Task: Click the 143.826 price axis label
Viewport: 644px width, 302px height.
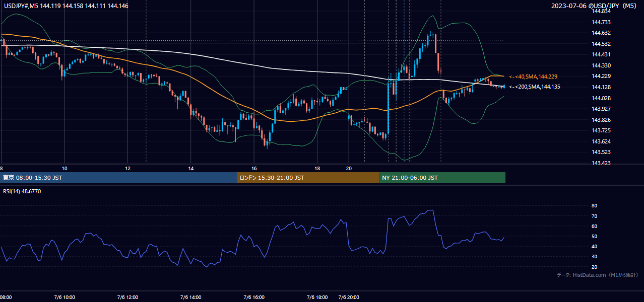Action: click(x=602, y=120)
